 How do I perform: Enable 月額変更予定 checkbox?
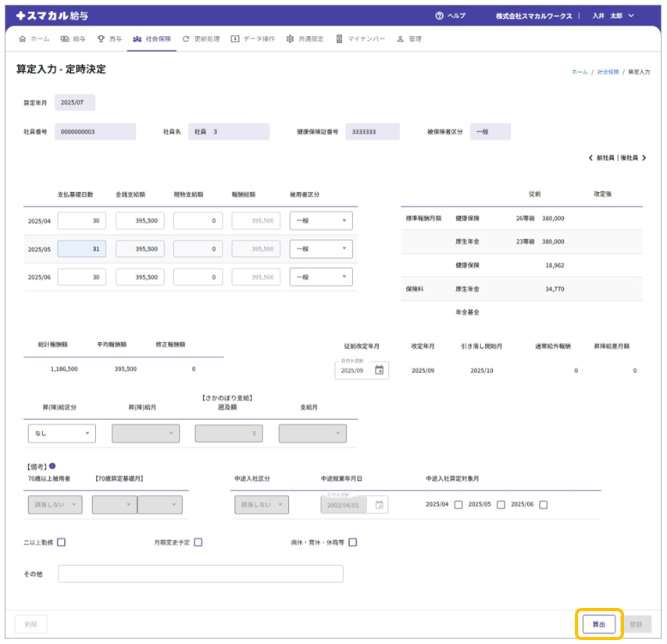coord(198,543)
